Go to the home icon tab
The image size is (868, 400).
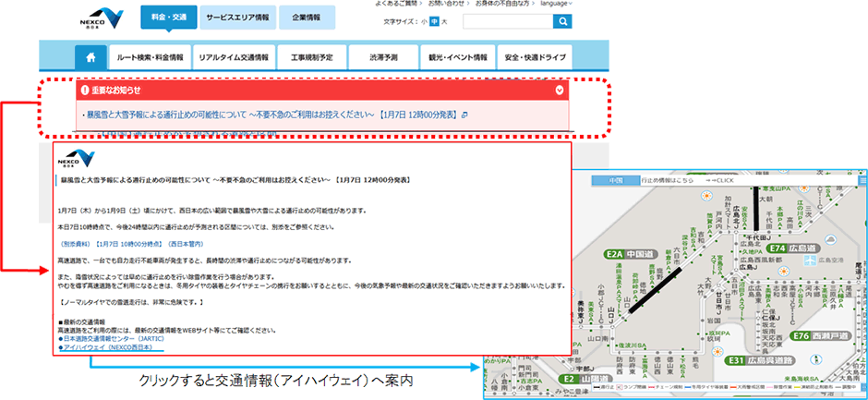click(90, 57)
